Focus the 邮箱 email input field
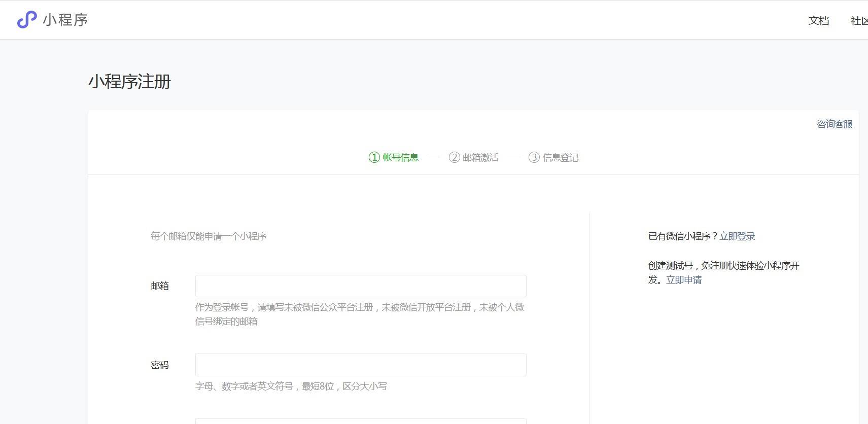 [360, 286]
